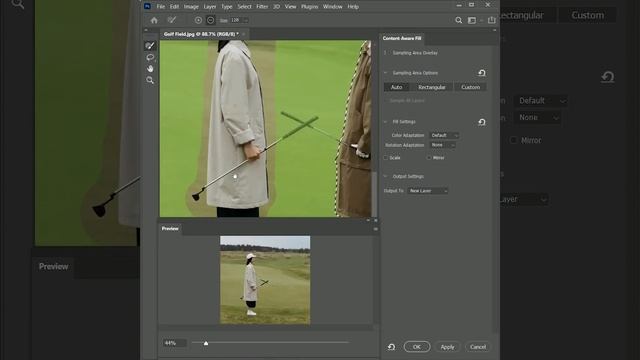Screen dimensions: 640x360
Task: Select the Content-Aware Fill panel tab
Action: [x=402, y=38]
